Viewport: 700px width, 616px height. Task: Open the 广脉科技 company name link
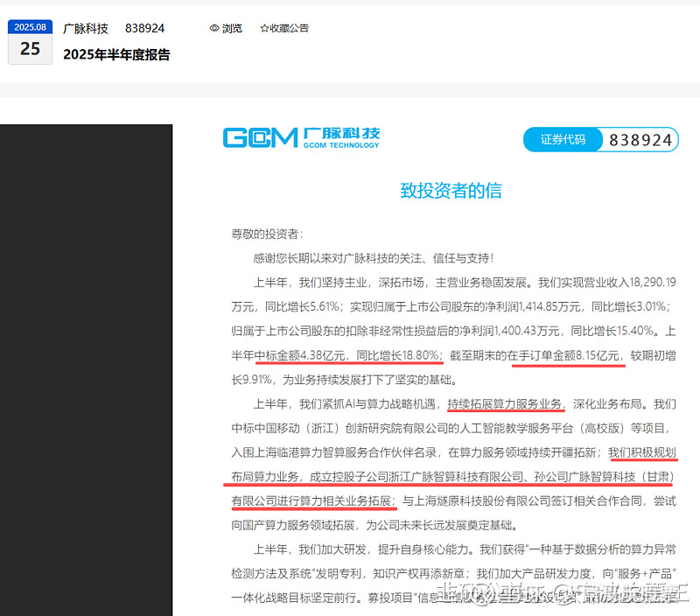coord(85,28)
